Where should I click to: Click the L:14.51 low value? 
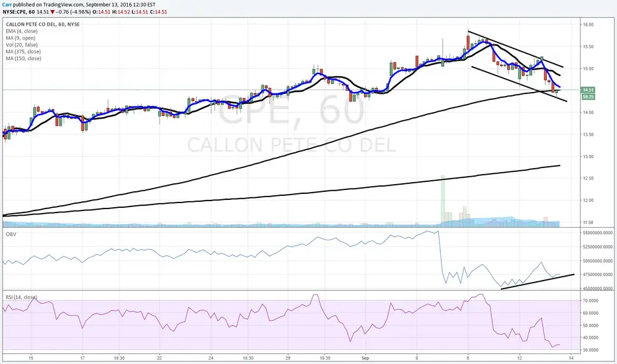pos(139,12)
